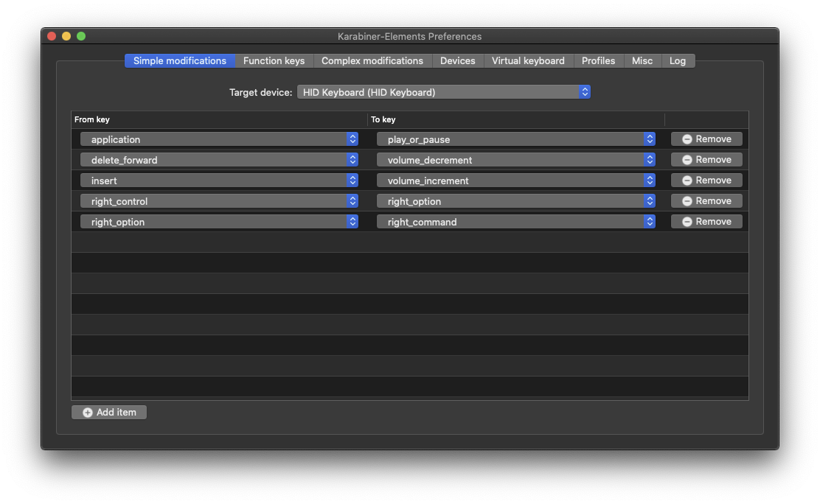This screenshot has width=820, height=504.
Task: View the Log tab
Action: (x=678, y=60)
